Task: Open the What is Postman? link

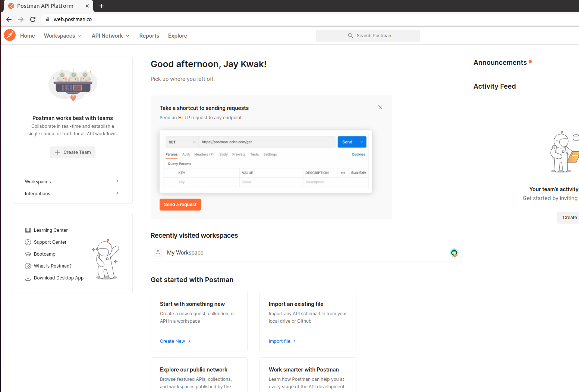Action: [x=53, y=266]
